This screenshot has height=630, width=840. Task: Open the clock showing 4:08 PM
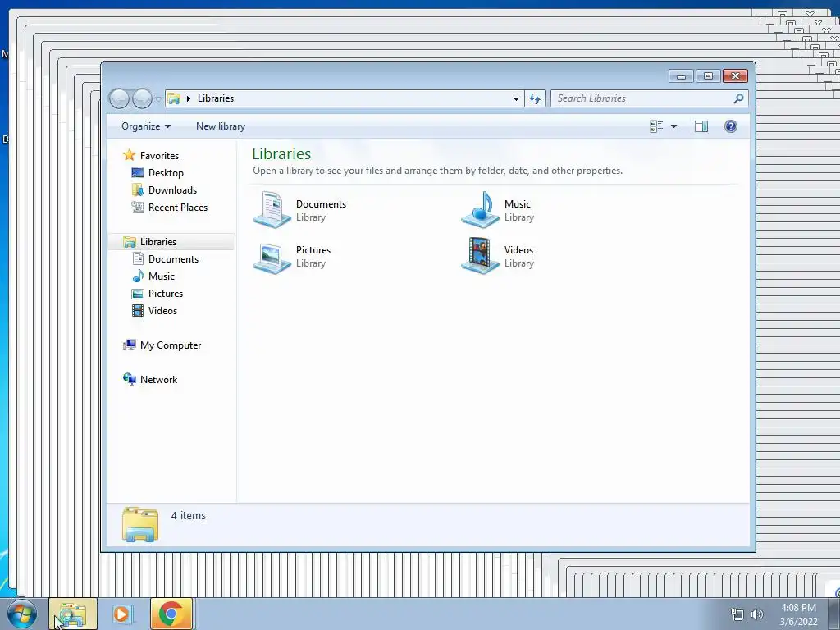click(799, 614)
